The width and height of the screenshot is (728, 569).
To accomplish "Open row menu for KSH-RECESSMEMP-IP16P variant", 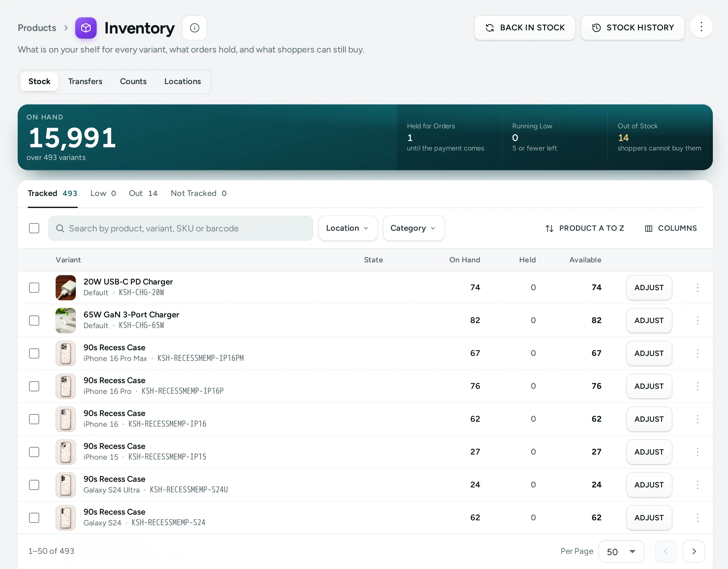I will pos(697,386).
